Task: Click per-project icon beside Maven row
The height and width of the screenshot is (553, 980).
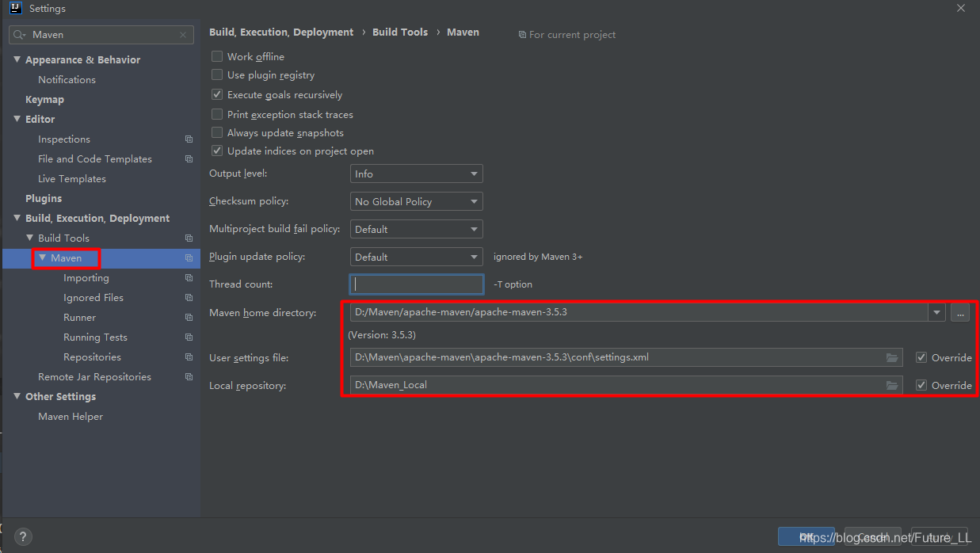Action: 189,257
